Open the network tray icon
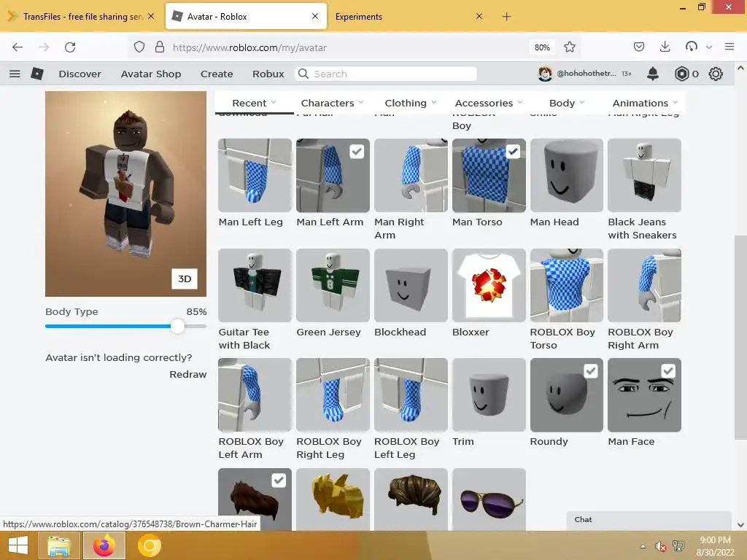Image resolution: width=747 pixels, height=560 pixels. pos(678,546)
